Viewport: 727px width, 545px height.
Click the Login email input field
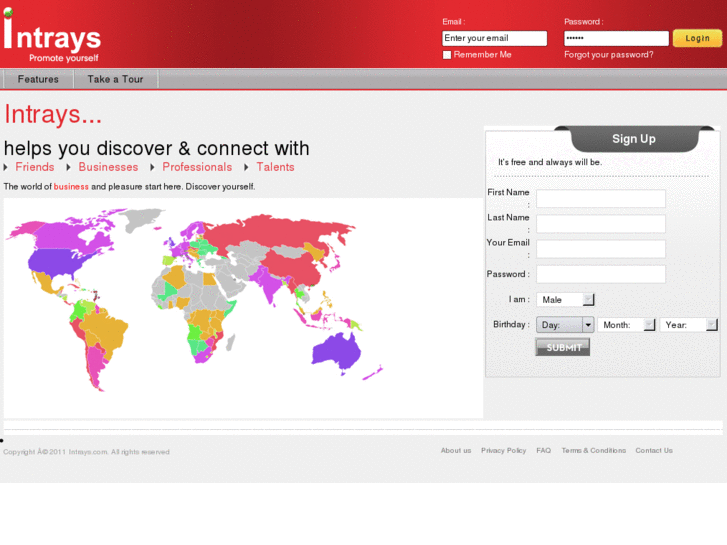[494, 38]
